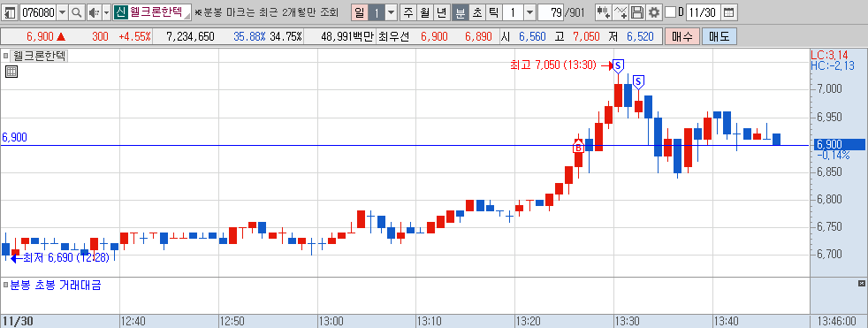Switch to 초 second chart

point(476,11)
